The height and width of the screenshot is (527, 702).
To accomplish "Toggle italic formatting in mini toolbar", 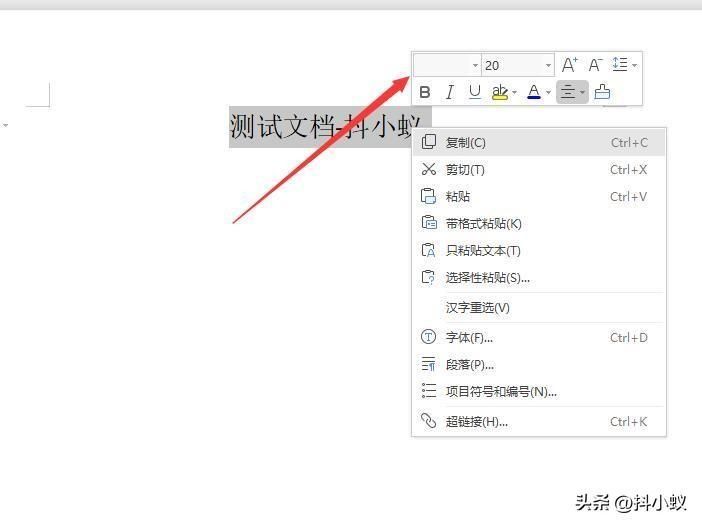I will coord(449,92).
